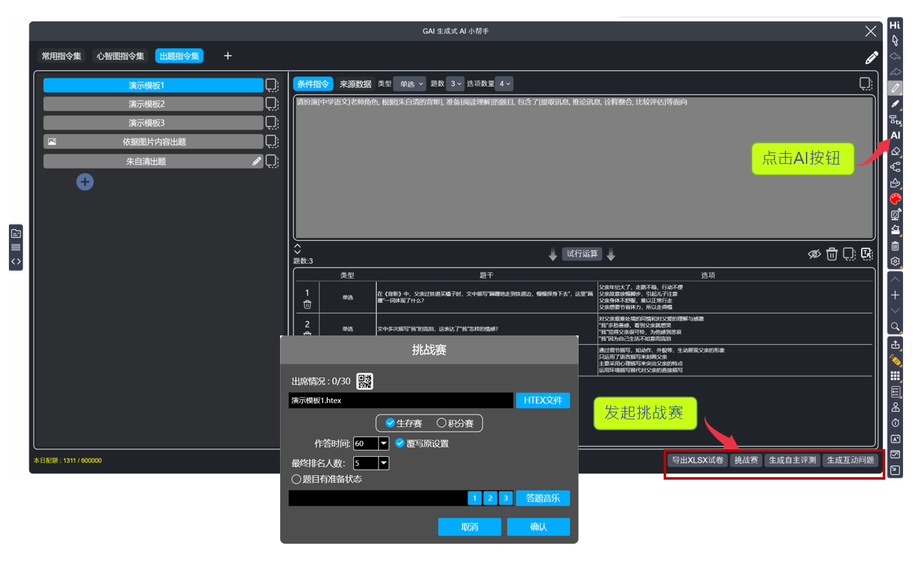Expand the 最终排名人数 dropdown
Viewport: 924px width, 561px height.
384,463
